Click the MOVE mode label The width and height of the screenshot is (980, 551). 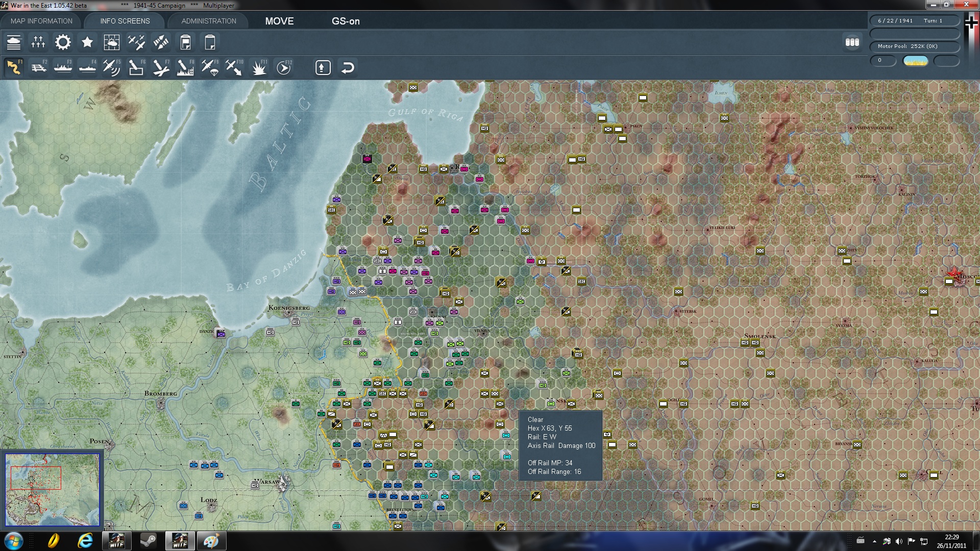click(x=280, y=21)
